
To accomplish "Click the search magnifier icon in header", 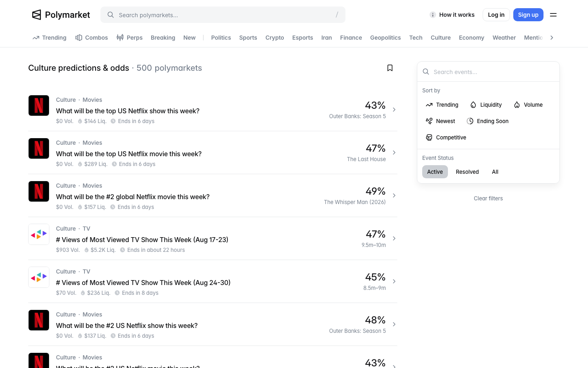I will click(x=111, y=15).
